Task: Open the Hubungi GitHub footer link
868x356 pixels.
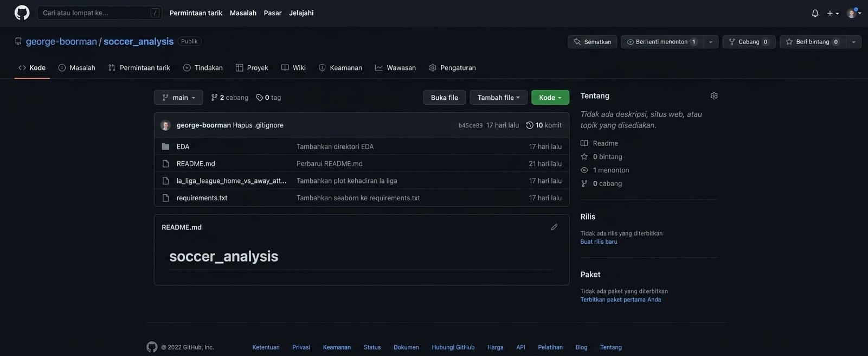Action: tap(453, 347)
